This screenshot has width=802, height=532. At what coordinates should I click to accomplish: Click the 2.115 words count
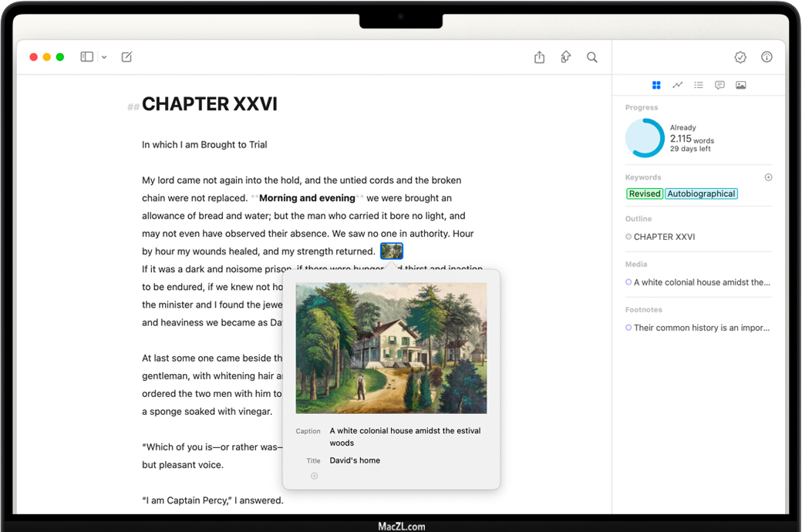click(x=692, y=139)
